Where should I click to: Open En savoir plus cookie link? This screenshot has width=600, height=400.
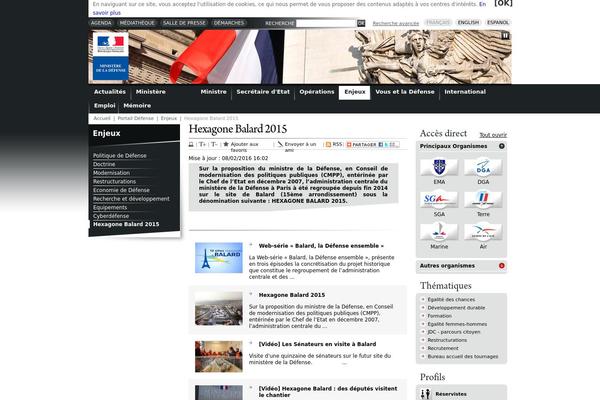click(x=107, y=13)
